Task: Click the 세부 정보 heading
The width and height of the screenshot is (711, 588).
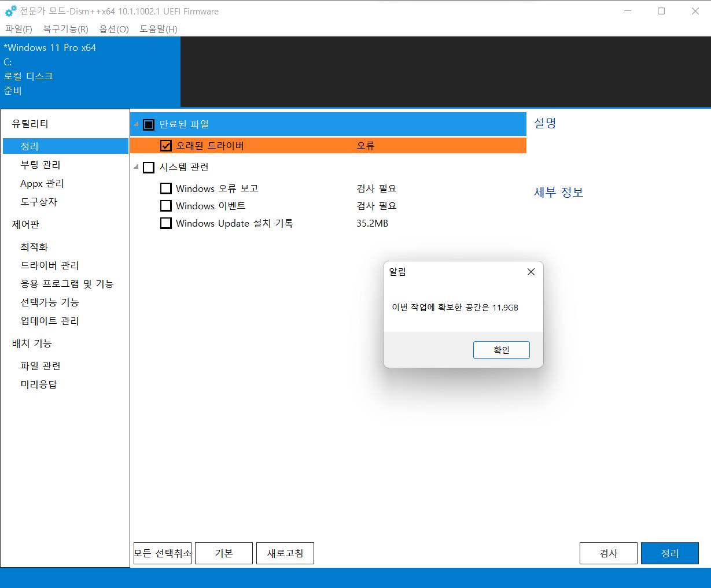Action: click(x=559, y=193)
